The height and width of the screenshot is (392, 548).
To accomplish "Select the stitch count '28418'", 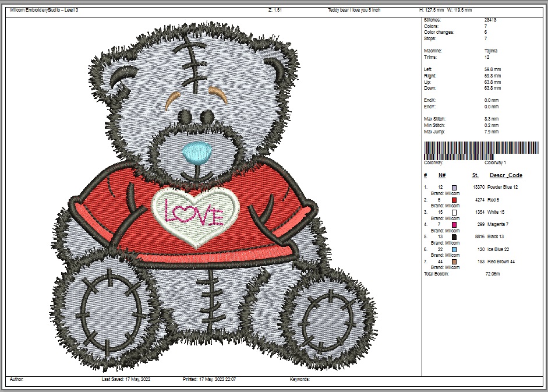I will click(490, 20).
